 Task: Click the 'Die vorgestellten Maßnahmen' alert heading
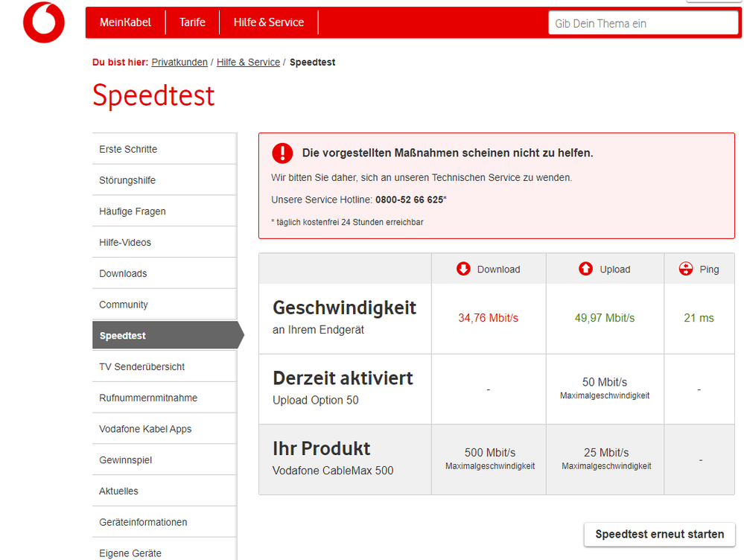448,153
